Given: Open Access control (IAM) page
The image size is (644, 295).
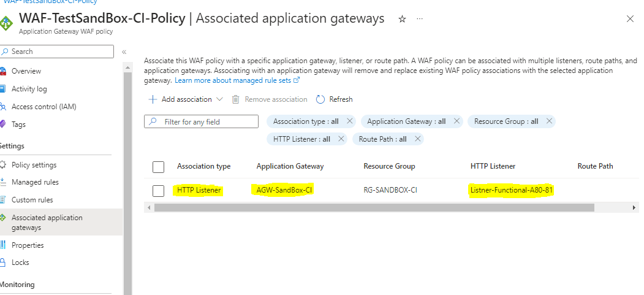Looking at the screenshot, I should (44, 107).
